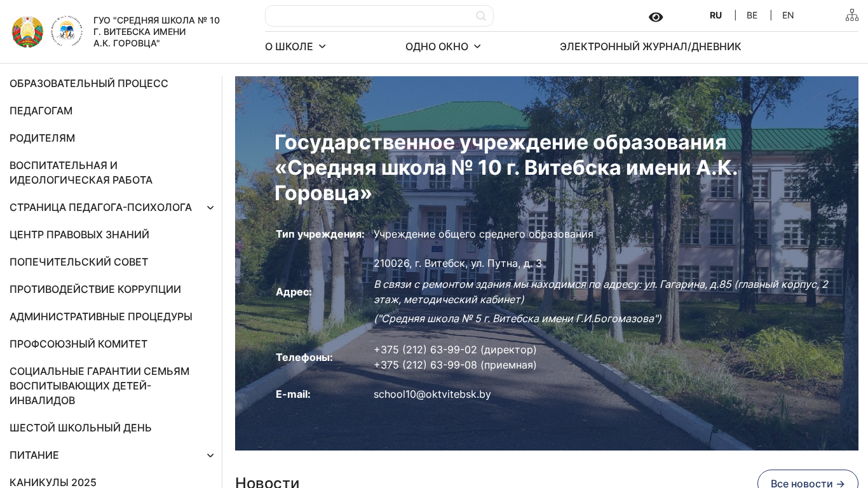
Task: Switch language to EN
Action: [x=788, y=15]
